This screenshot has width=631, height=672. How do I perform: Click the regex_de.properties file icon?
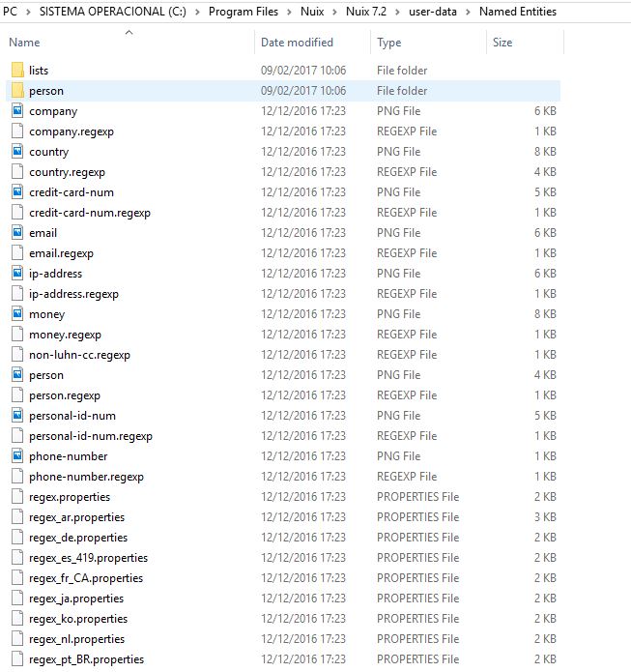tap(17, 538)
